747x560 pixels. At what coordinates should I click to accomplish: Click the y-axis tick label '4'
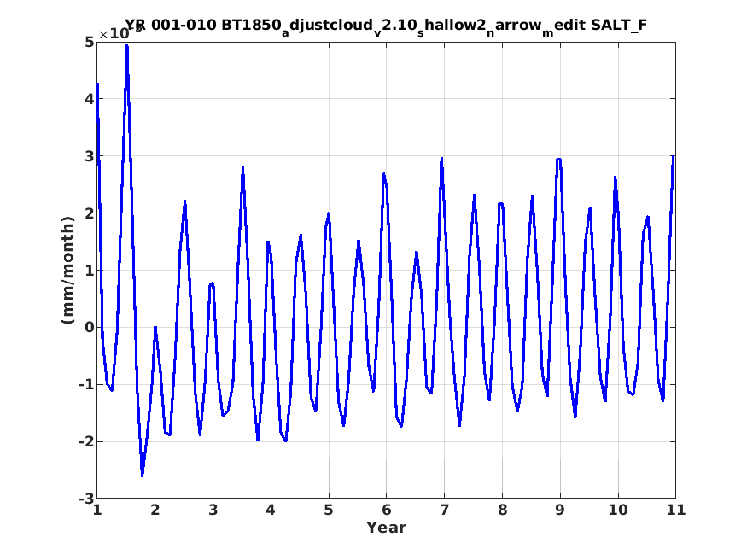click(90, 98)
